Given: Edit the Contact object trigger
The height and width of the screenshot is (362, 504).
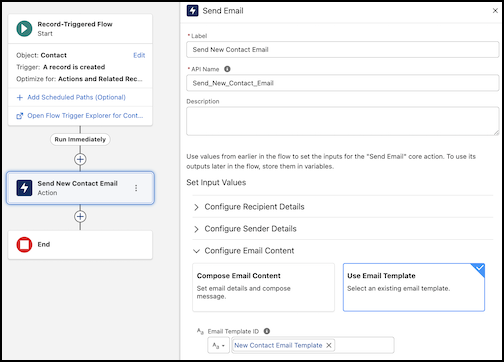Looking at the screenshot, I should click(x=139, y=55).
